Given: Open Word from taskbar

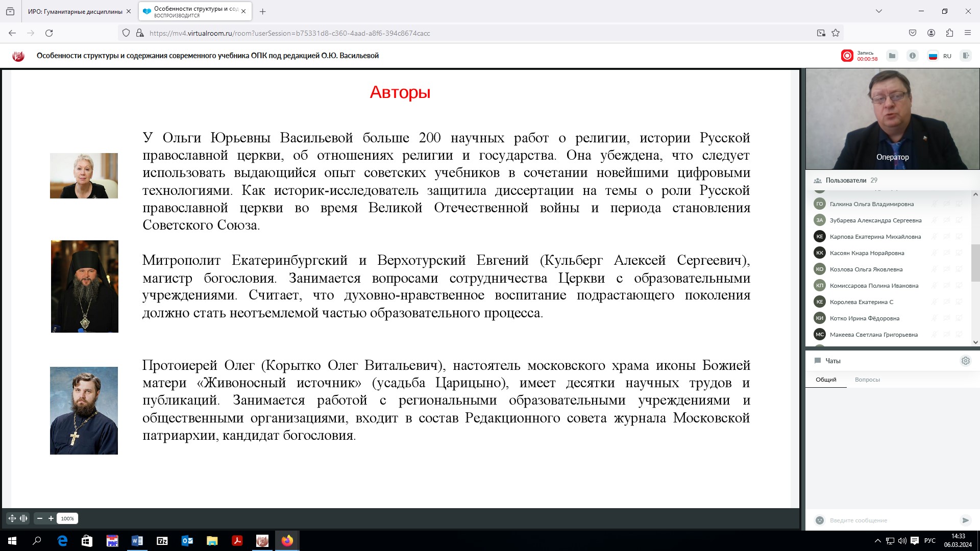Looking at the screenshot, I should [137, 541].
